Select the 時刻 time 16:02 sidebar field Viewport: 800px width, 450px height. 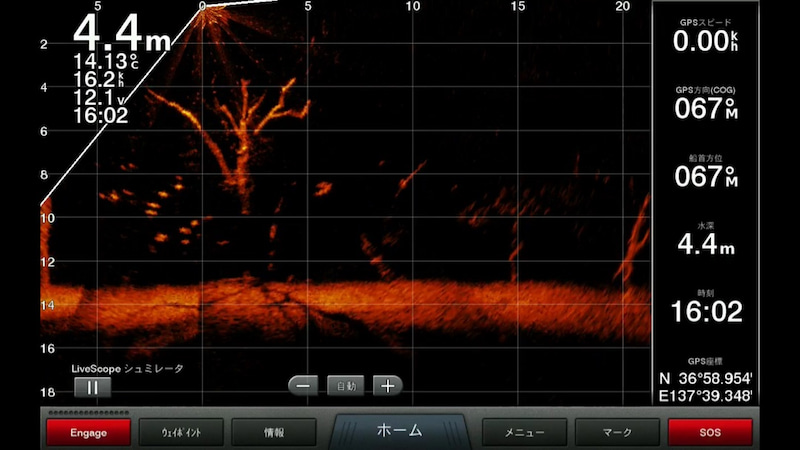click(x=705, y=307)
